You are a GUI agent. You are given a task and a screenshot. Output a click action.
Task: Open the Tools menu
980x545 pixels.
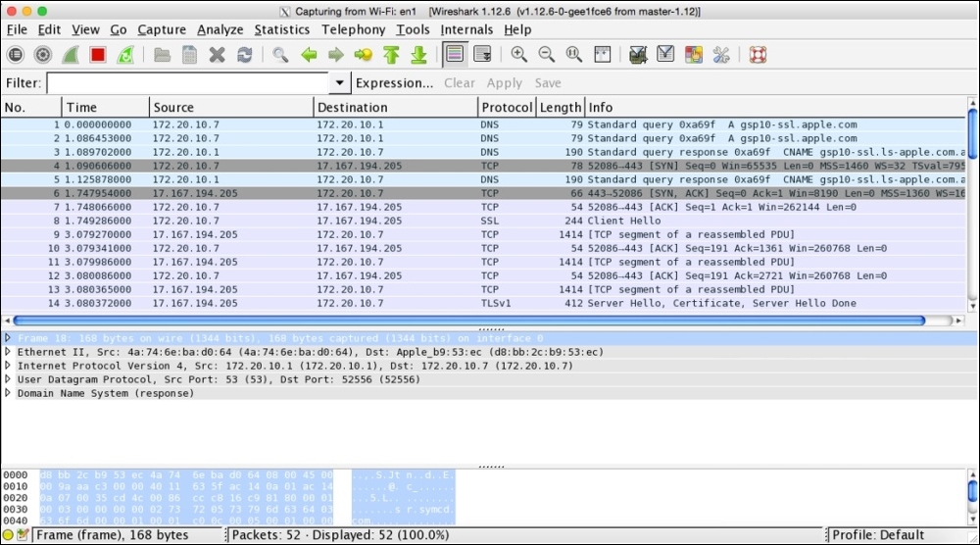click(414, 29)
